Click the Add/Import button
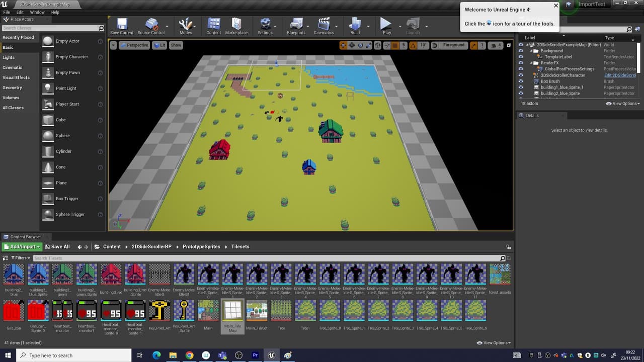The width and height of the screenshot is (644, 362). pos(22,247)
